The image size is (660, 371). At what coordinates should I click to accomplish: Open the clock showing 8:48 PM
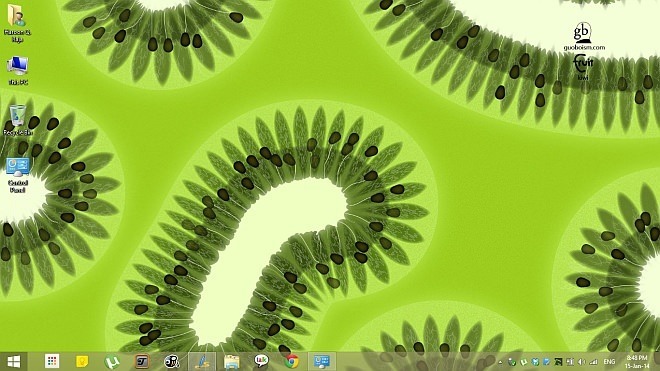pos(637,362)
